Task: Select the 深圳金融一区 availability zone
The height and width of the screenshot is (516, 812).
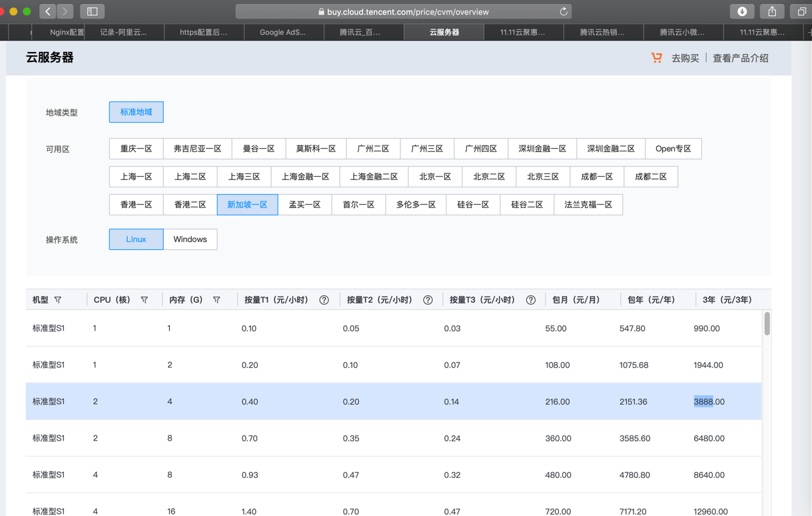Action: click(x=542, y=149)
